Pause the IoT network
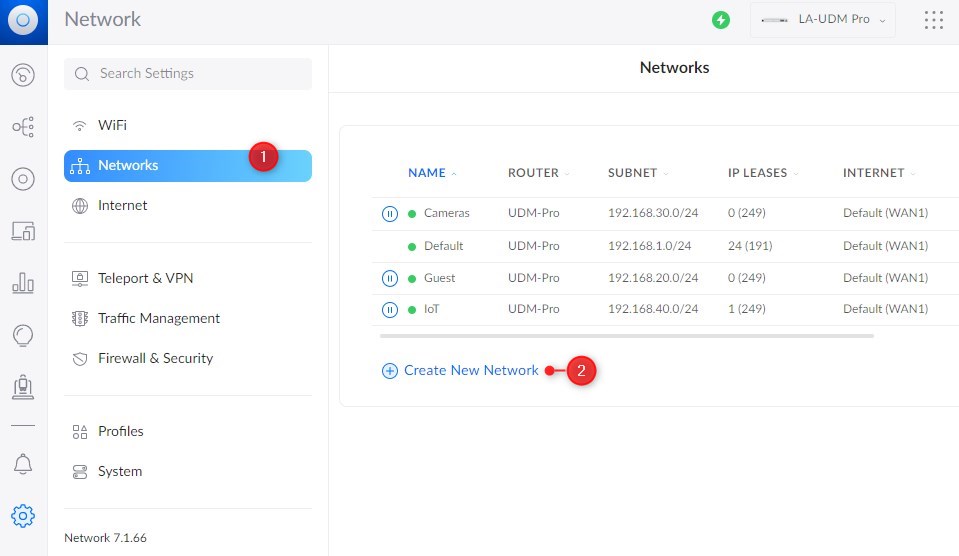The height and width of the screenshot is (556, 959). [390, 310]
